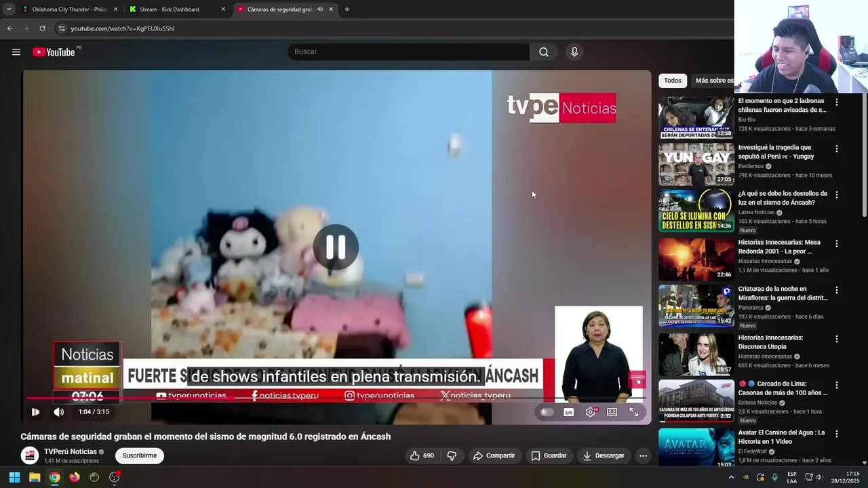Click the page vertical scrollbar
The image size is (868, 488).
[865, 156]
